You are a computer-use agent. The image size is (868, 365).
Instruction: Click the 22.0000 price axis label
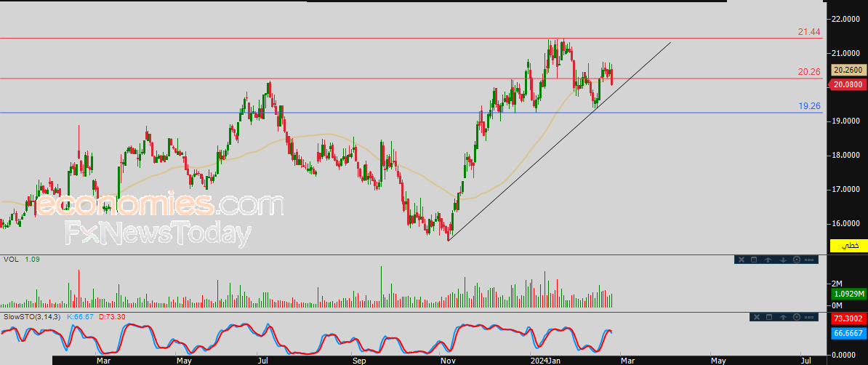click(845, 20)
